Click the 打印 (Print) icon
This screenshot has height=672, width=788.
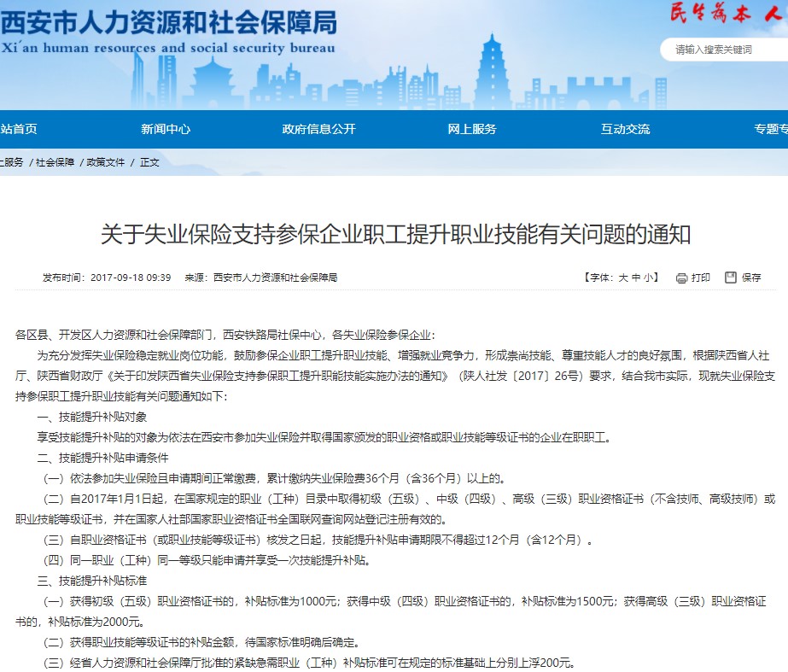[x=694, y=277]
